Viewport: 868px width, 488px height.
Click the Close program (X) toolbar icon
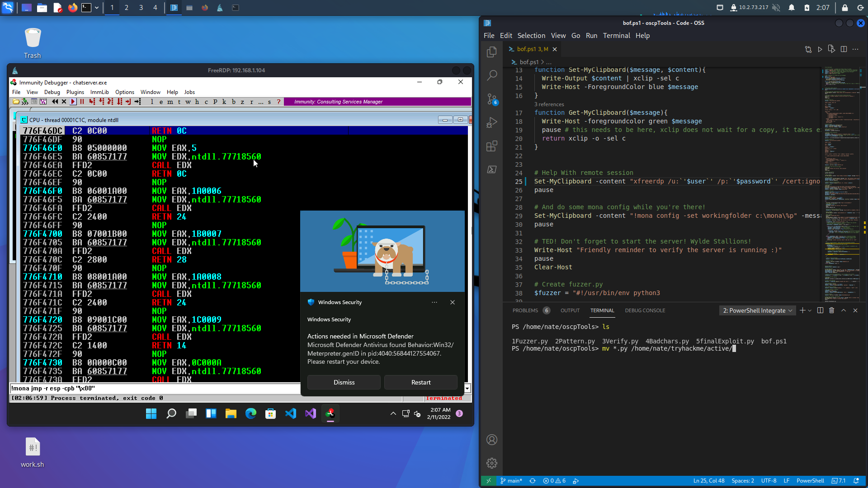click(x=64, y=102)
